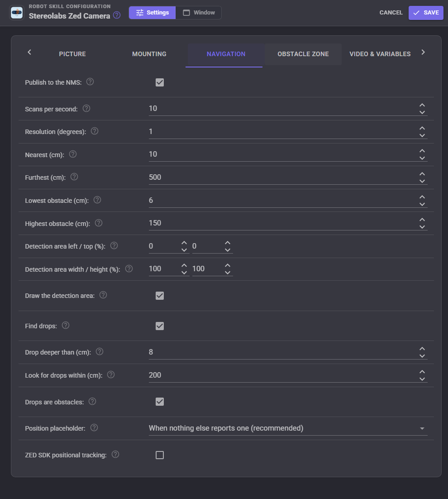The image size is (448, 499).
Task: Show help for Lowest obstacle (cm)
Action: (97, 200)
